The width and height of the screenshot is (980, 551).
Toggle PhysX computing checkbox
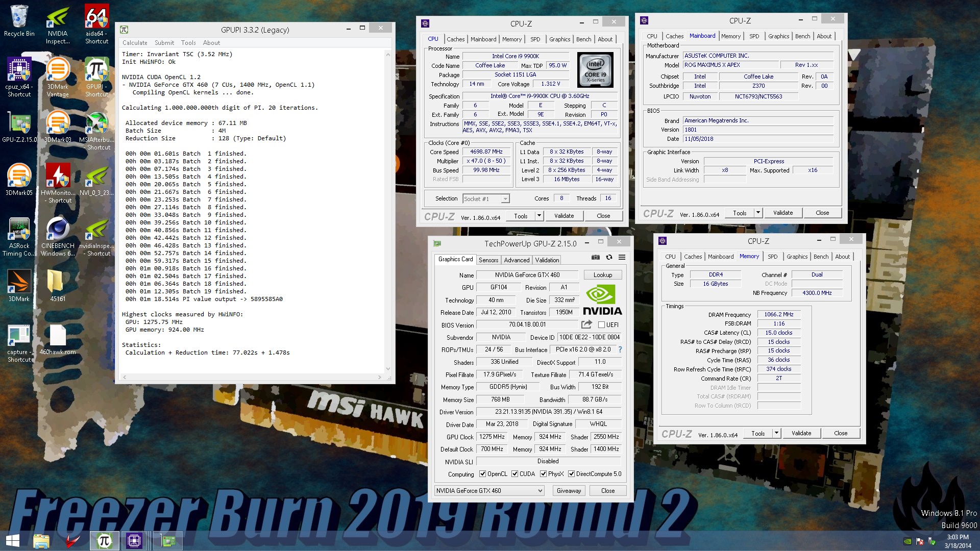(x=544, y=474)
